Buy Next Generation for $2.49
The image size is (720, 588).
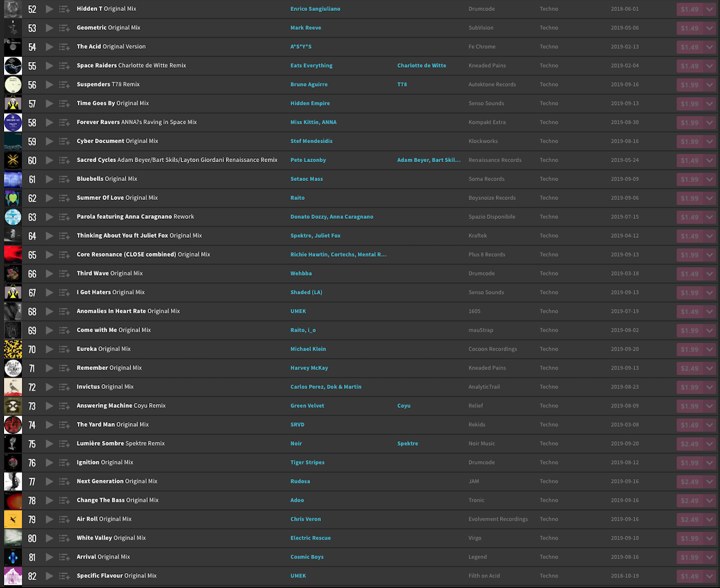pyautogui.click(x=690, y=482)
